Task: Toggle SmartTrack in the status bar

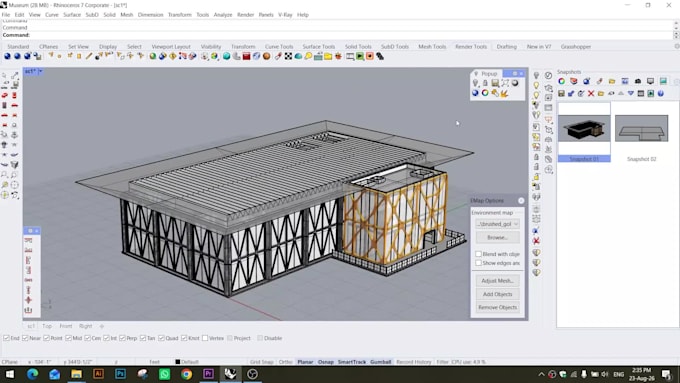Action: [352, 362]
